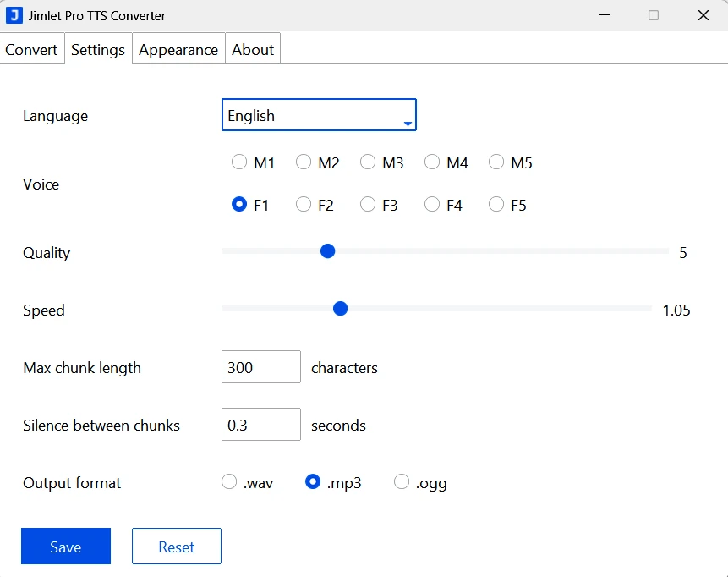Select voice M1
This screenshot has width=728, height=577.
click(x=239, y=162)
